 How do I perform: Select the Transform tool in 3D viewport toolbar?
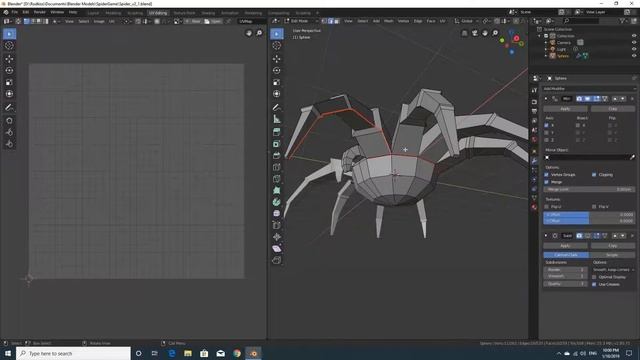click(x=277, y=94)
